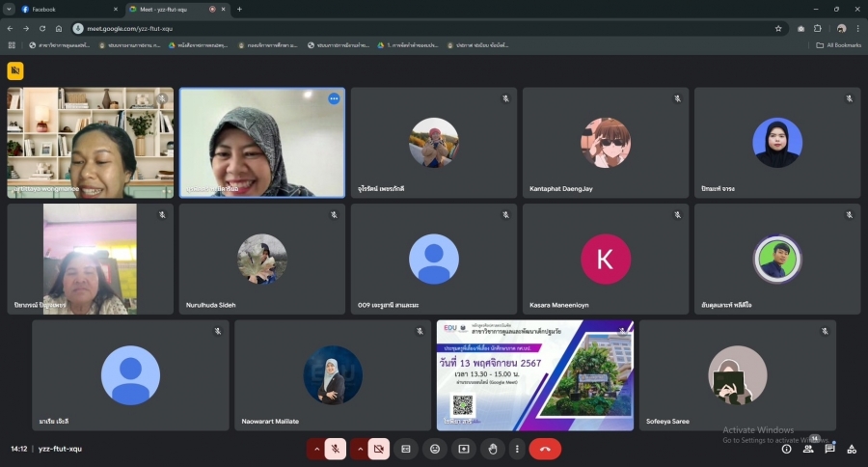The height and width of the screenshot is (467, 868).
Task: Expand audio settings arrow beside microphone
Action: (x=316, y=449)
